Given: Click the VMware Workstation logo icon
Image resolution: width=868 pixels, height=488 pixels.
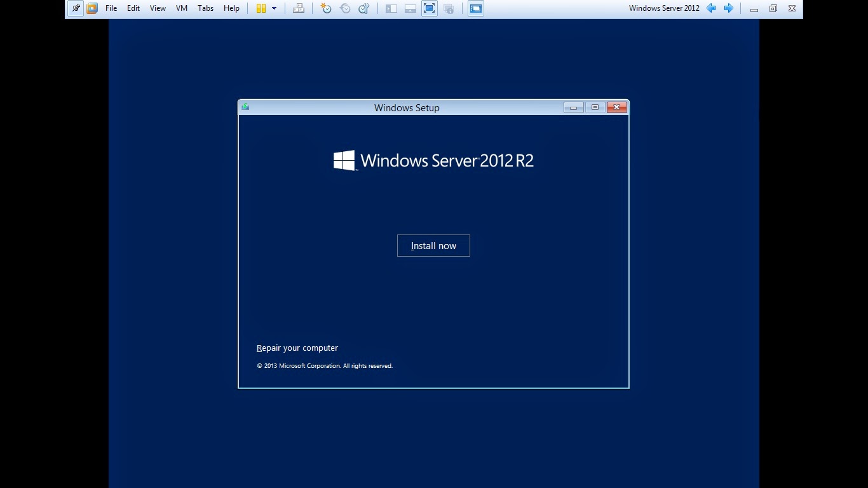Looking at the screenshot, I should pyautogui.click(x=92, y=8).
